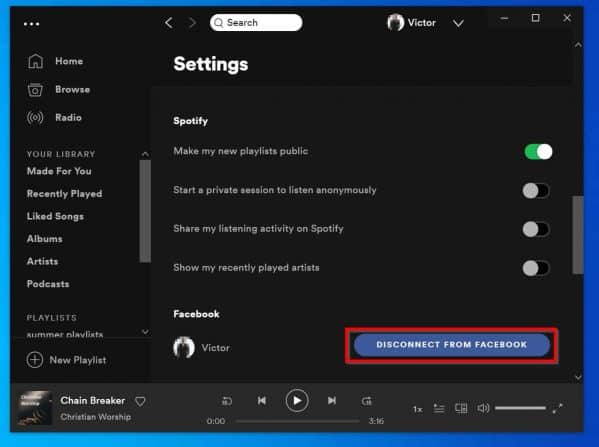Skip forward 15 seconds icon
The width and height of the screenshot is (599, 447).
point(367,401)
